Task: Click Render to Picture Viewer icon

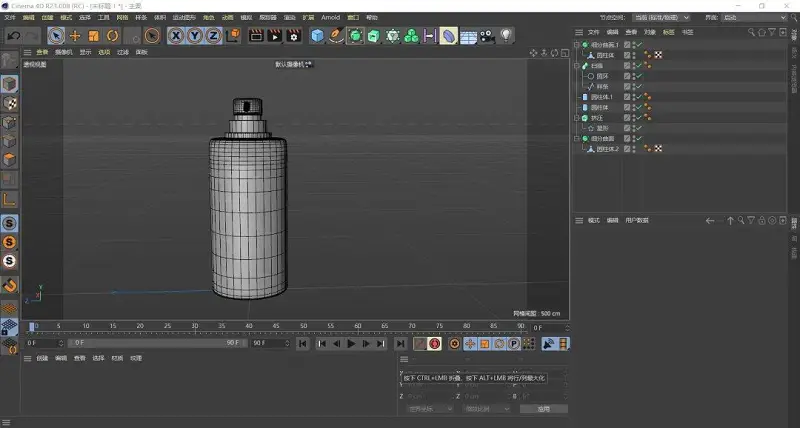Action: pos(275,36)
